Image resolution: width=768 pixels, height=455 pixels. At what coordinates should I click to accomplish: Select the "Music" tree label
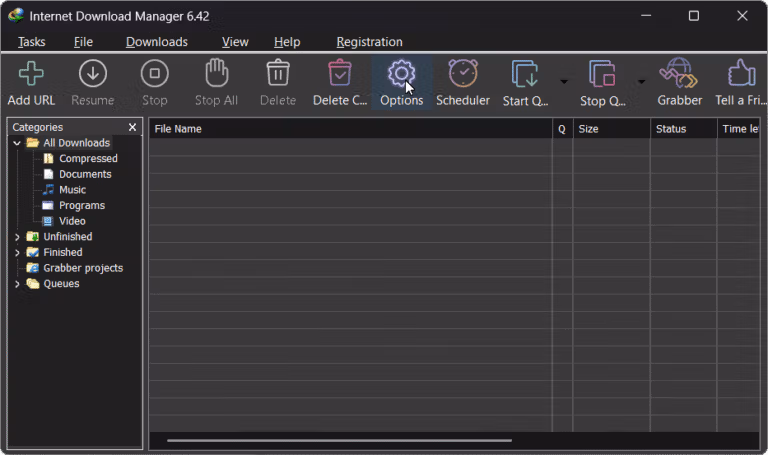pyautogui.click(x=72, y=190)
